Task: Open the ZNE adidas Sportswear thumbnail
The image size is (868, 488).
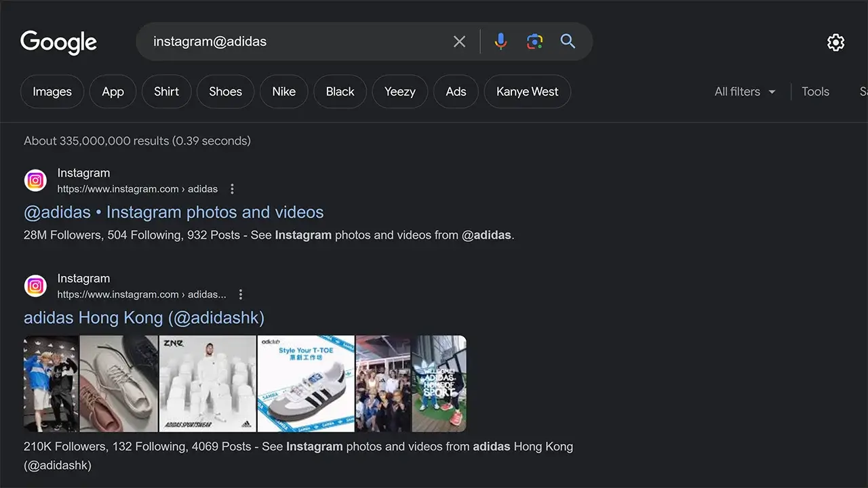Action: tap(208, 384)
